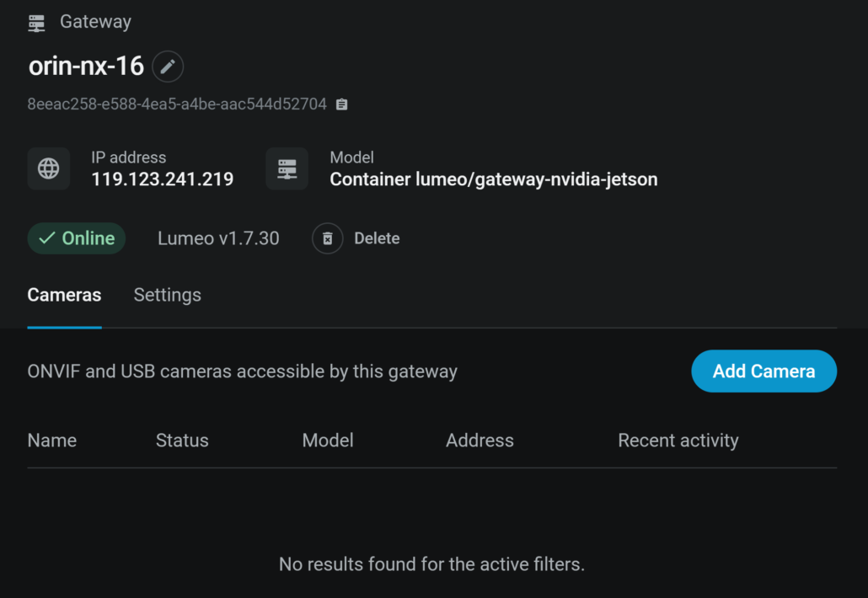Click the trash delete icon
Viewport: 868px width, 598px height.
(x=328, y=238)
